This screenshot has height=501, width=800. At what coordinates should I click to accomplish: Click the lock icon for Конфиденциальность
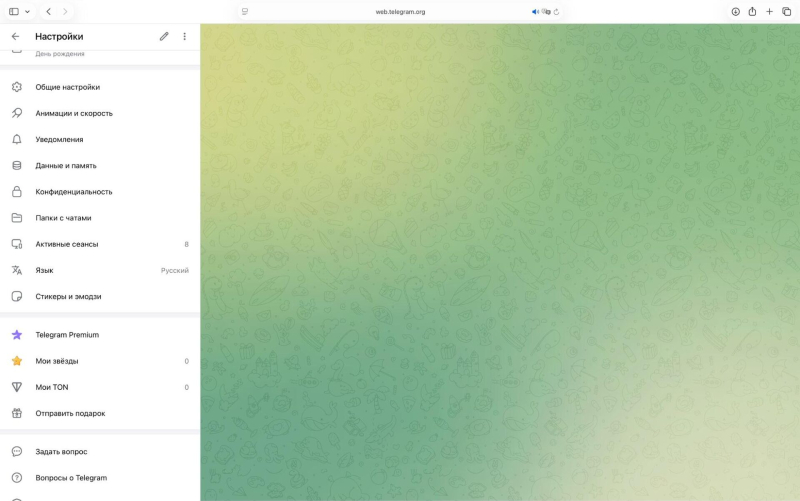(16, 191)
